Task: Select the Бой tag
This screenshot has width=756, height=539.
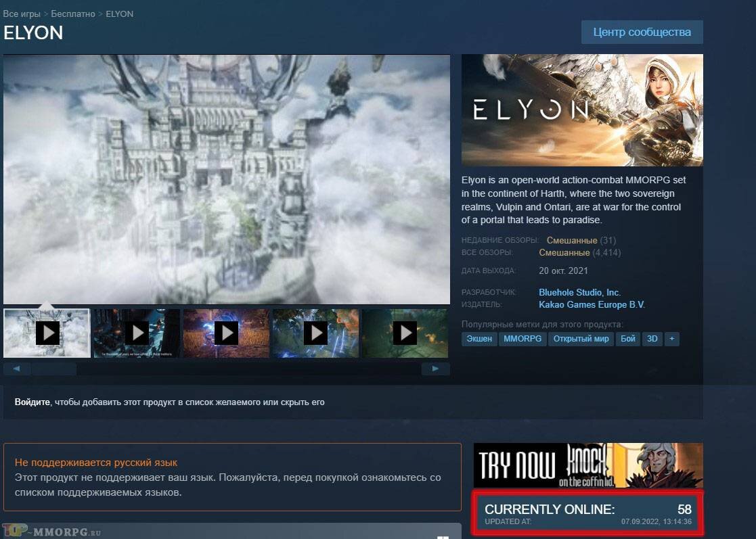Action: tap(628, 339)
